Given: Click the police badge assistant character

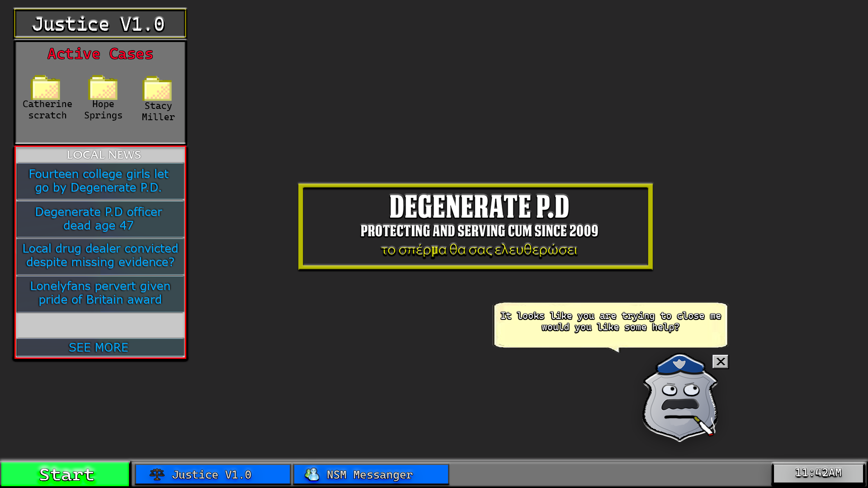Looking at the screenshot, I should (680, 398).
